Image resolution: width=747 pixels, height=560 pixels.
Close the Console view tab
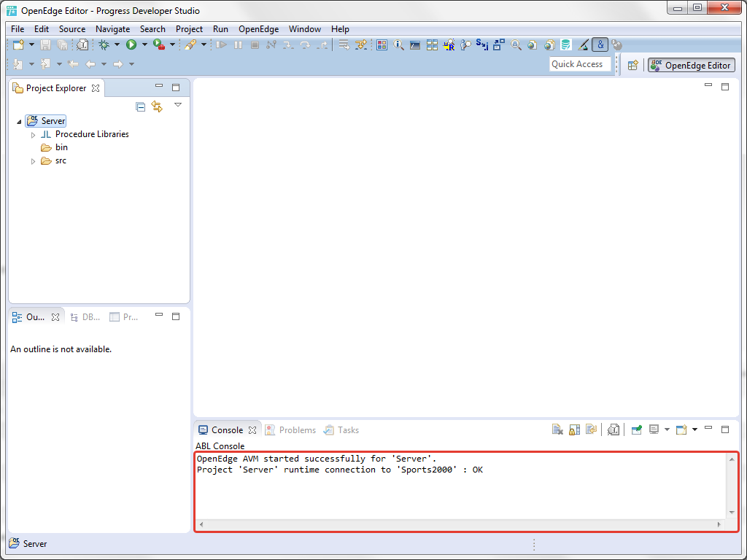pyautogui.click(x=252, y=430)
